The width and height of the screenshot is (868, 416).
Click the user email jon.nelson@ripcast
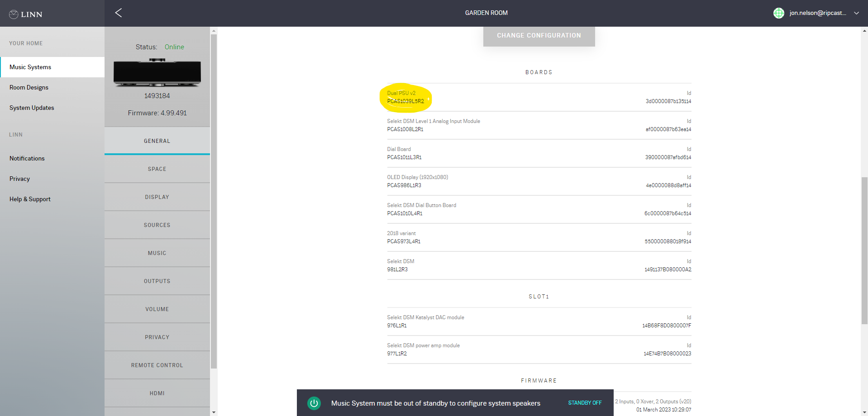click(817, 13)
